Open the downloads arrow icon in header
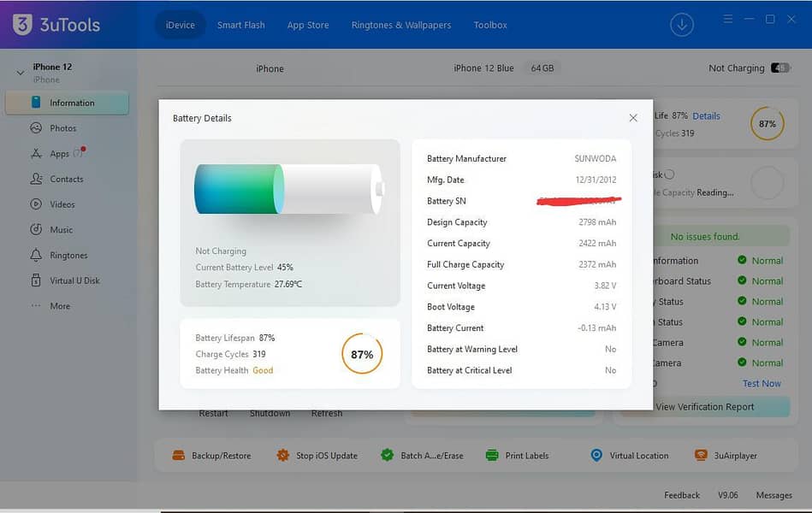 point(681,25)
